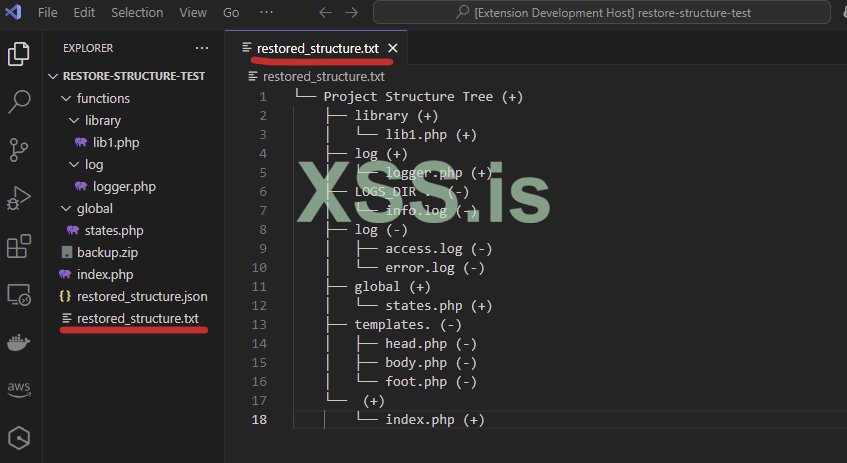The width and height of the screenshot is (847, 463).
Task: Click the command center search box
Action: tap(602, 12)
